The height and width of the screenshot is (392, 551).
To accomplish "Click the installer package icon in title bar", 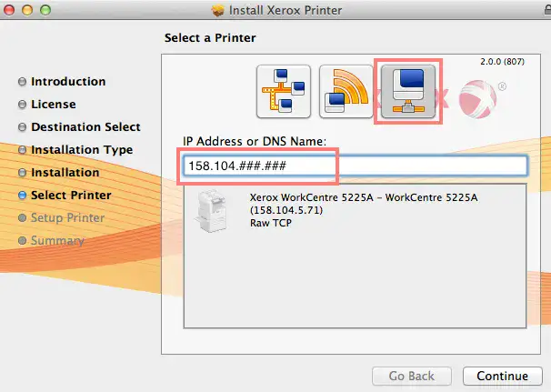I will pos(218,11).
